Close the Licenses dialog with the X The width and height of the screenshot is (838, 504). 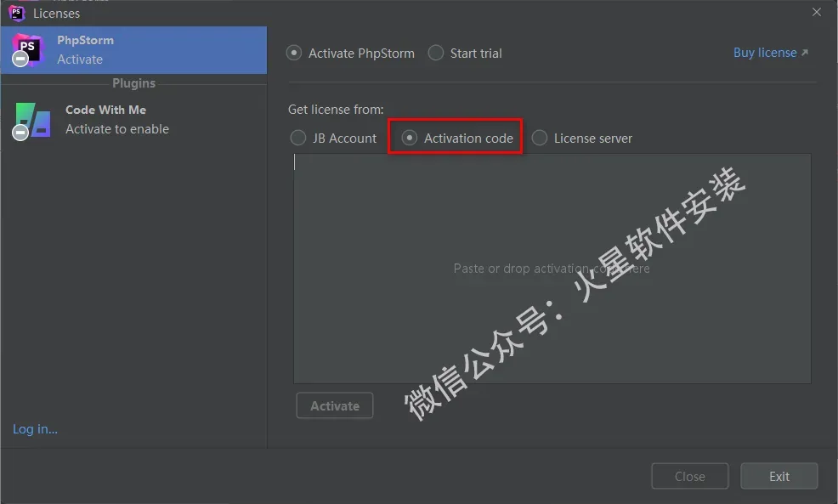[817, 12]
